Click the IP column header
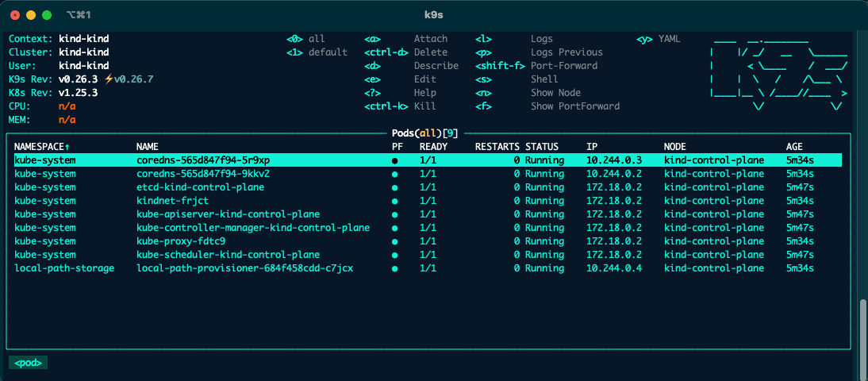This screenshot has width=868, height=381. 592,147
